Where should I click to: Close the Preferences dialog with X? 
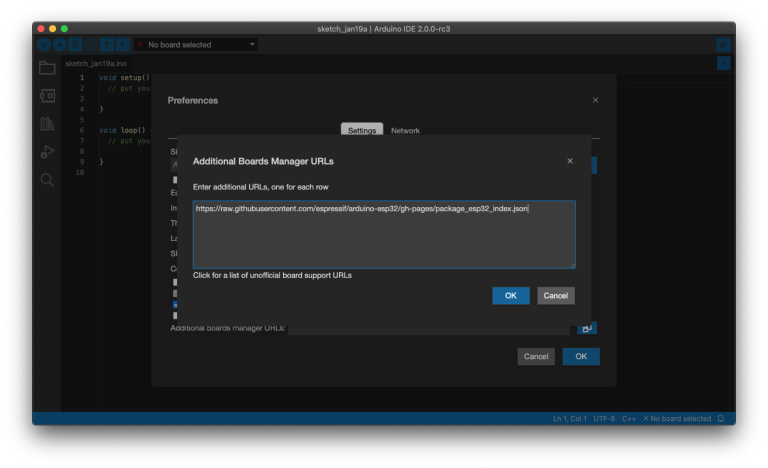tap(595, 100)
